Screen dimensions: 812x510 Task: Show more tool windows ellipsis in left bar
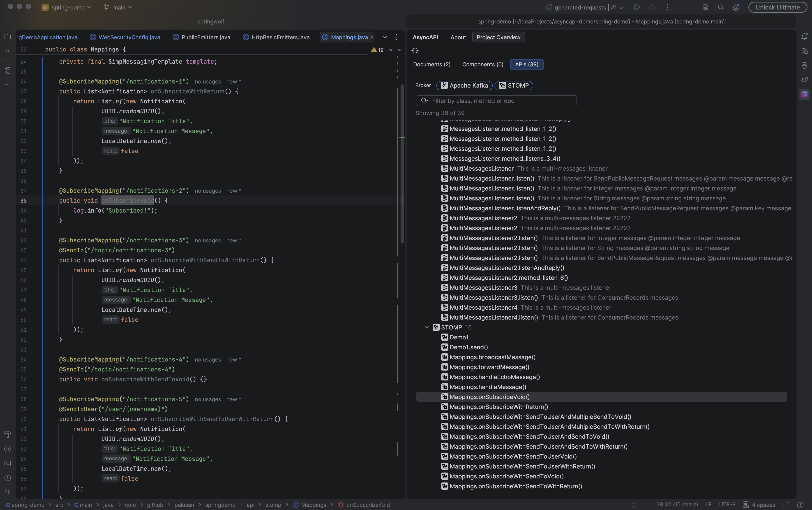(7, 85)
